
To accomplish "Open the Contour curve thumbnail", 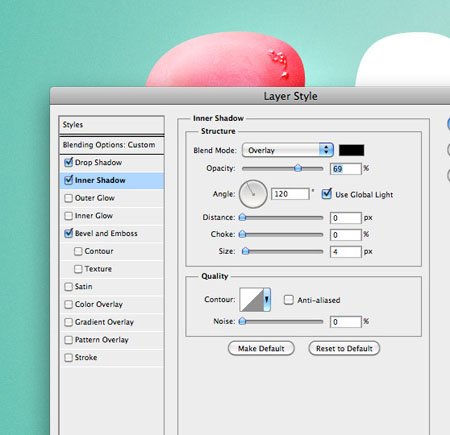I will (x=252, y=300).
